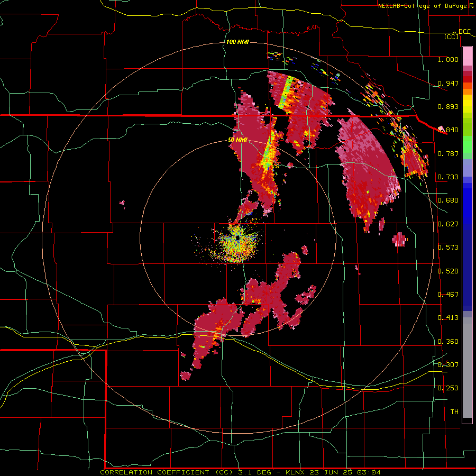Click the large fan-shaped echo to the northeast
This screenshot has height=476, width=476.
(369, 170)
